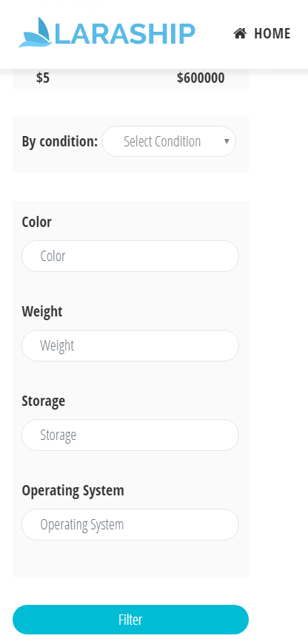
Task: Focus the Color input field
Action: [130, 256]
